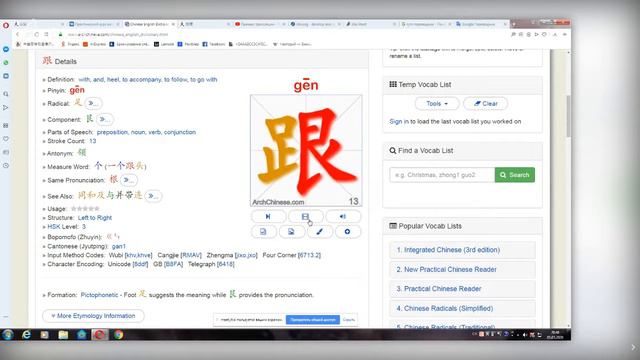Click the same-pronunciation character 根
The image size is (640, 360).
click(113, 179)
